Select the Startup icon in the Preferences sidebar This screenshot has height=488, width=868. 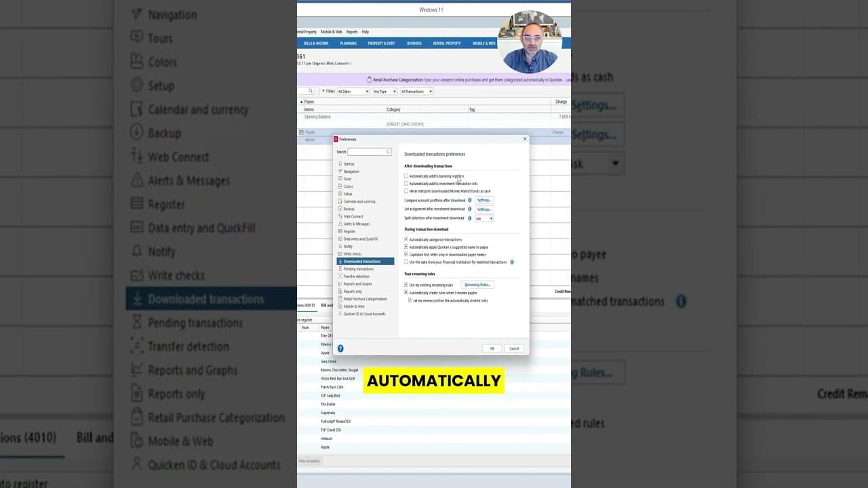pyautogui.click(x=340, y=164)
